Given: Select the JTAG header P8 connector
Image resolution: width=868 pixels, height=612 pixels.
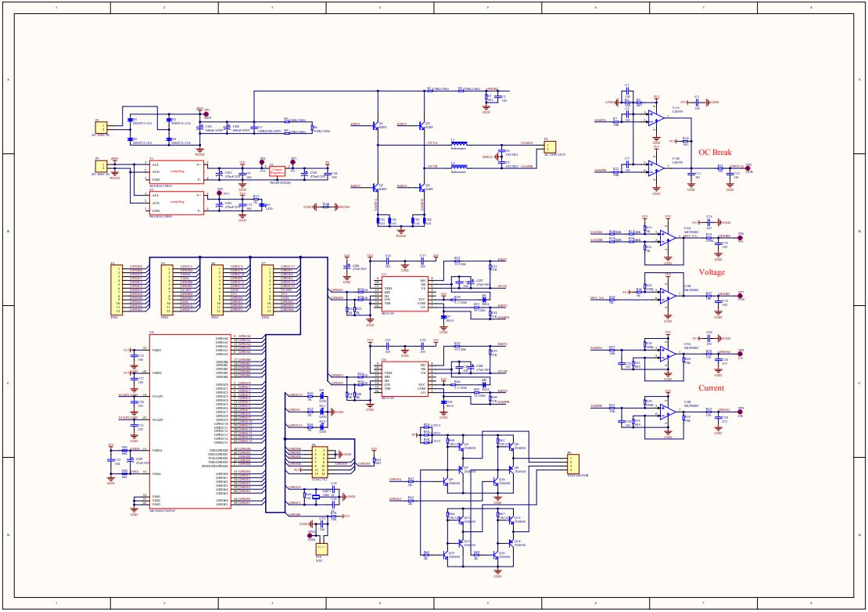Looking at the screenshot, I should pos(319,462).
